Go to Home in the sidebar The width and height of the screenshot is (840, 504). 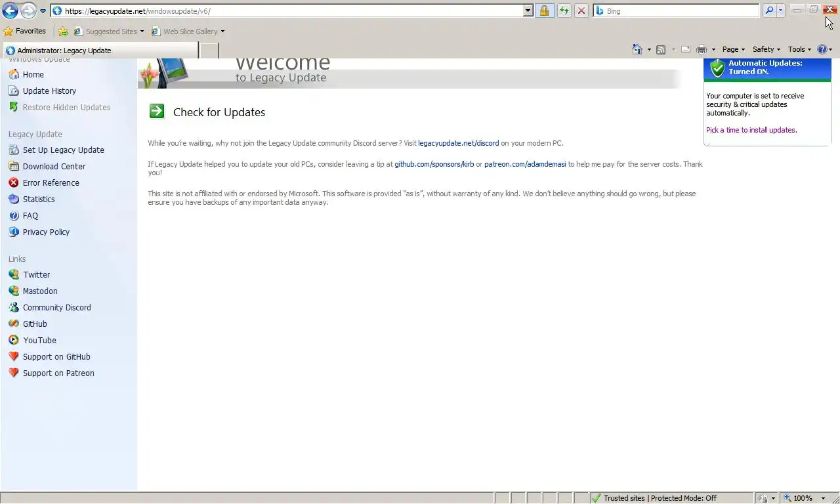coord(33,74)
